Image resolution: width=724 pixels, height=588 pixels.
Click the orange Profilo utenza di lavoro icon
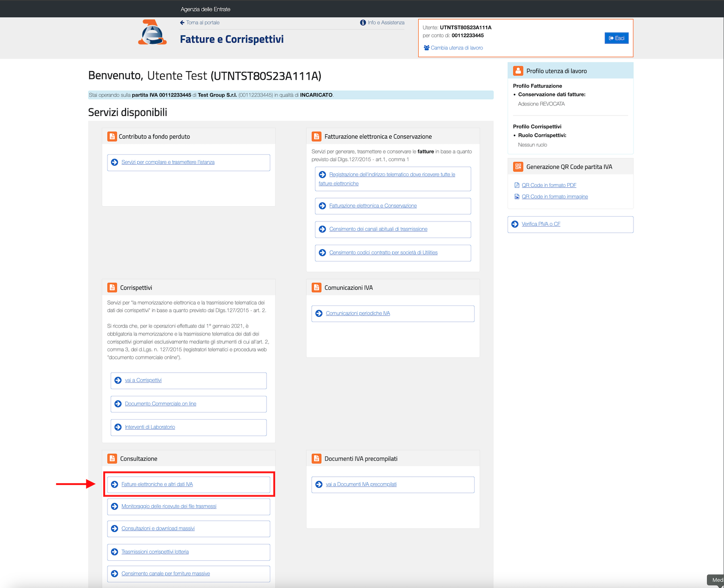(x=518, y=71)
